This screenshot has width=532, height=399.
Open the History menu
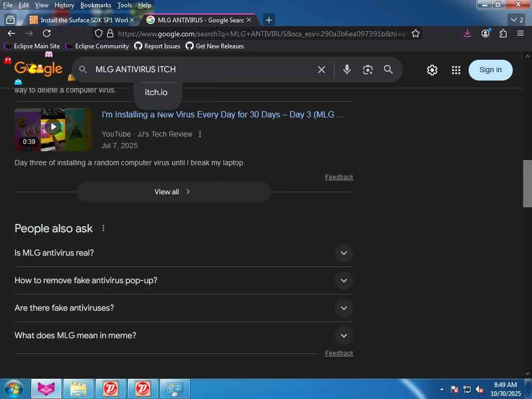tap(64, 5)
